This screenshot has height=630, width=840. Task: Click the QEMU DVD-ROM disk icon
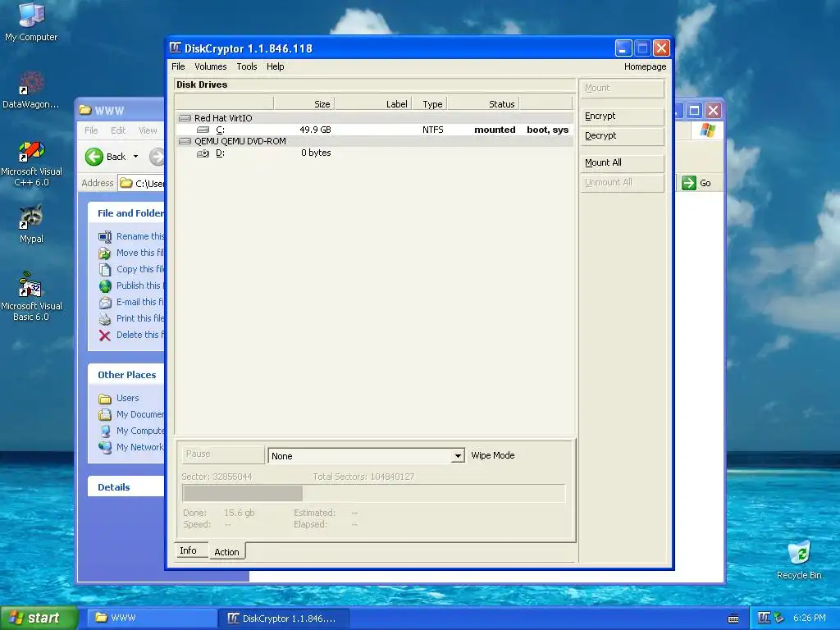coord(185,141)
